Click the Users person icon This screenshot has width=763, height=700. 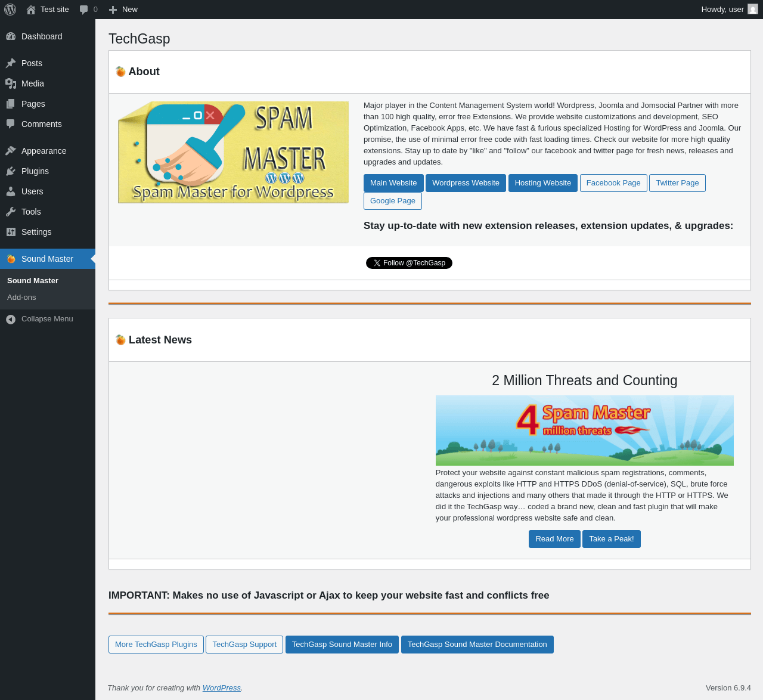point(11,191)
